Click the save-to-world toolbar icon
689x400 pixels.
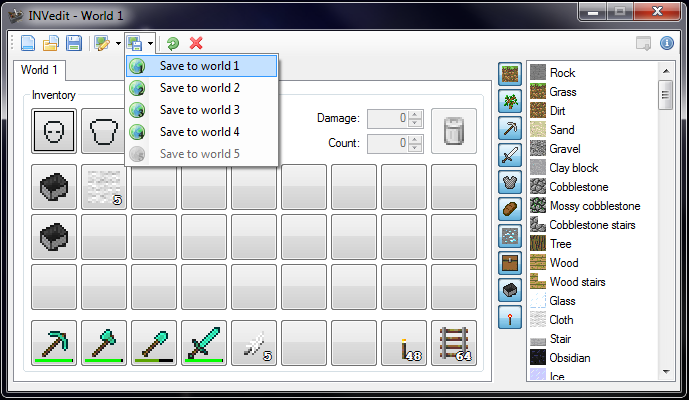[x=134, y=43]
